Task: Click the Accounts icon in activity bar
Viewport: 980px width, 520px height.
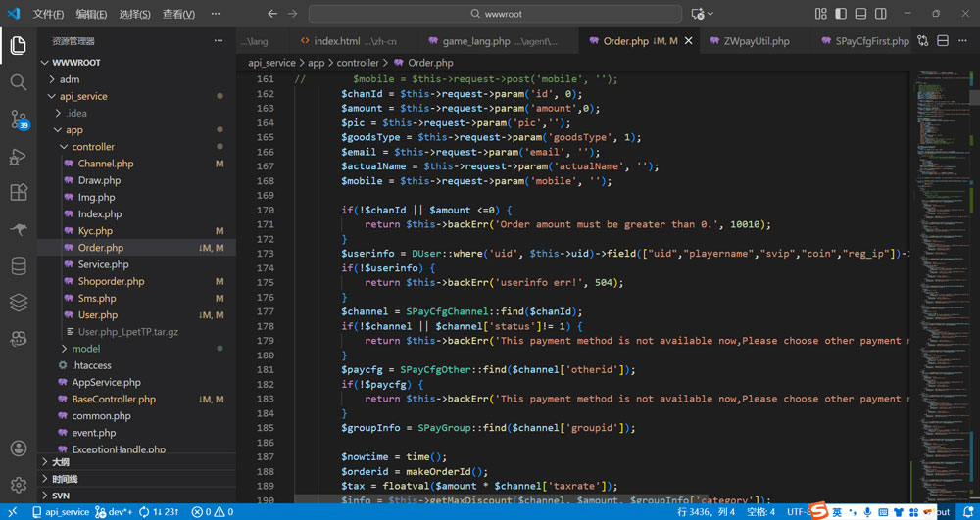Action: (18, 449)
